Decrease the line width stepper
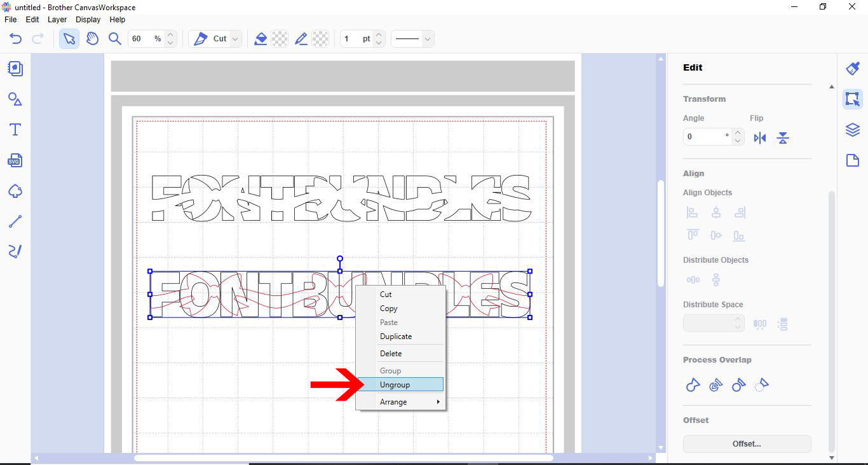868x465 pixels. click(379, 43)
